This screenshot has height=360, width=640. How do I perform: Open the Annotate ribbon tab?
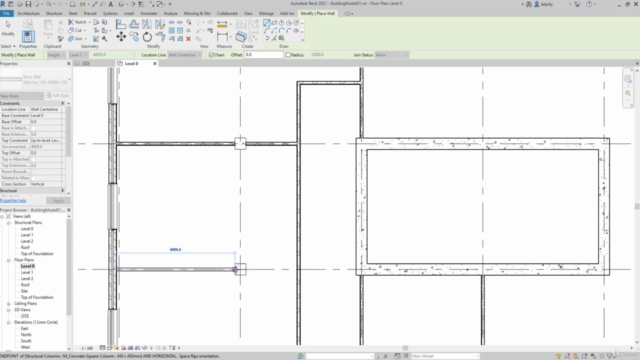(x=149, y=13)
